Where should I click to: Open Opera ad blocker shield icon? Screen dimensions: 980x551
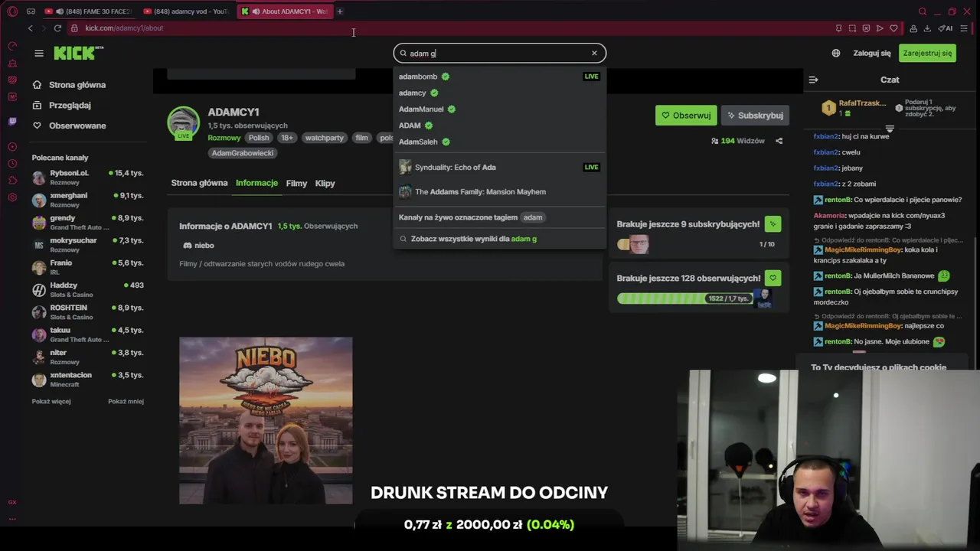(x=866, y=28)
